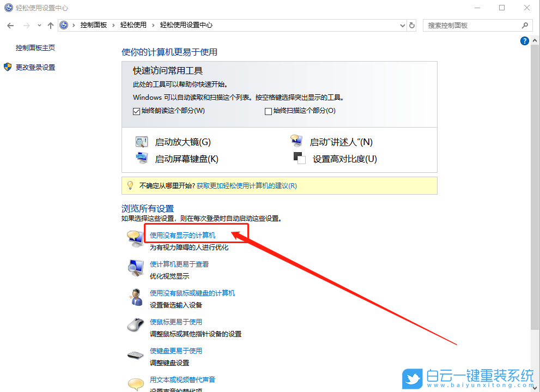Click the keyboard icon beside 使键盘更易于使用
Screen dimensions: 540x392
coord(135,354)
